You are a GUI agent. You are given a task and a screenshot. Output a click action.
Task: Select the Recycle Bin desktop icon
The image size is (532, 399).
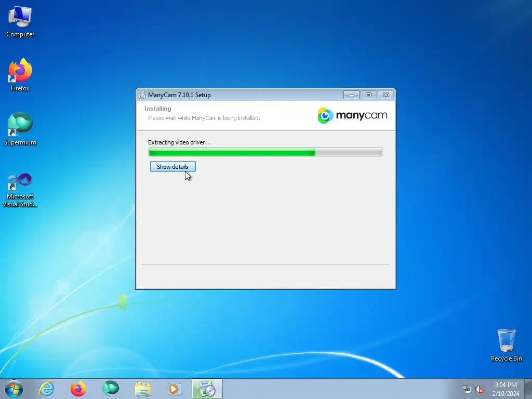pos(506,345)
